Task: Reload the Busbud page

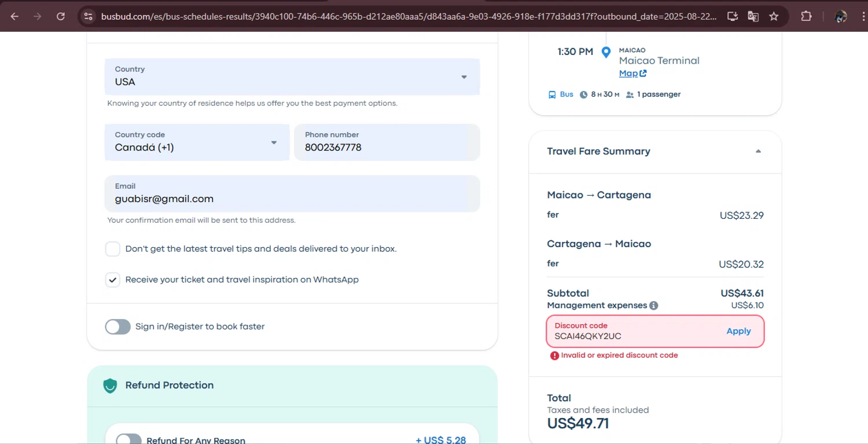Action: 61,16
